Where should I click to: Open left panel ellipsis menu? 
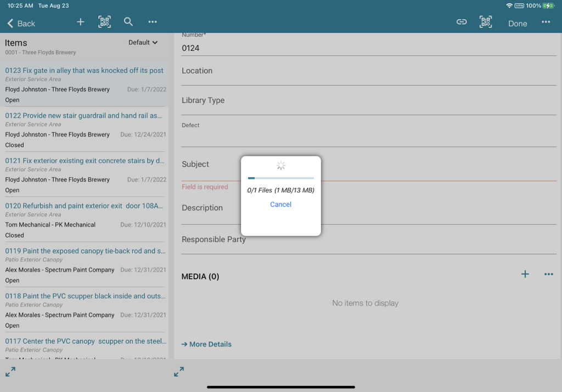[x=153, y=22]
